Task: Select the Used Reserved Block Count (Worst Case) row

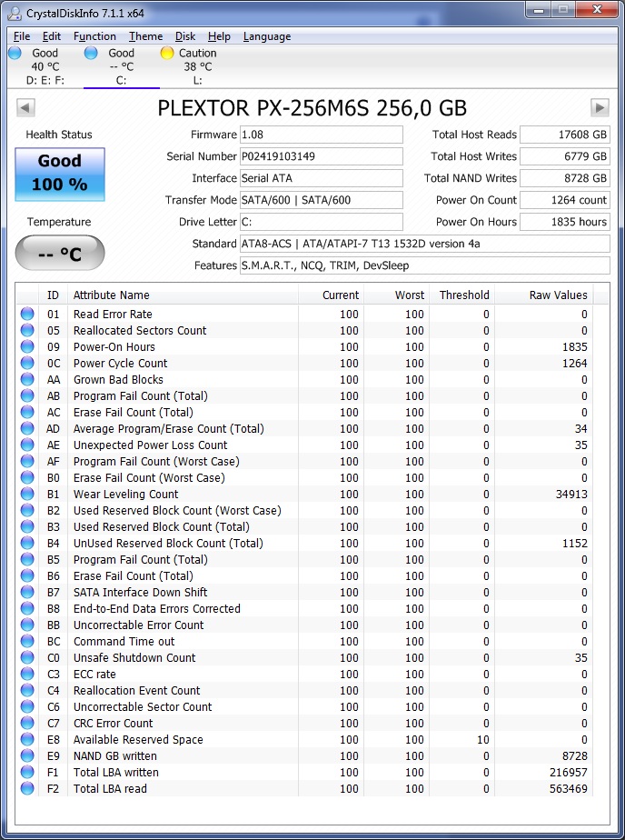Action: (x=304, y=511)
